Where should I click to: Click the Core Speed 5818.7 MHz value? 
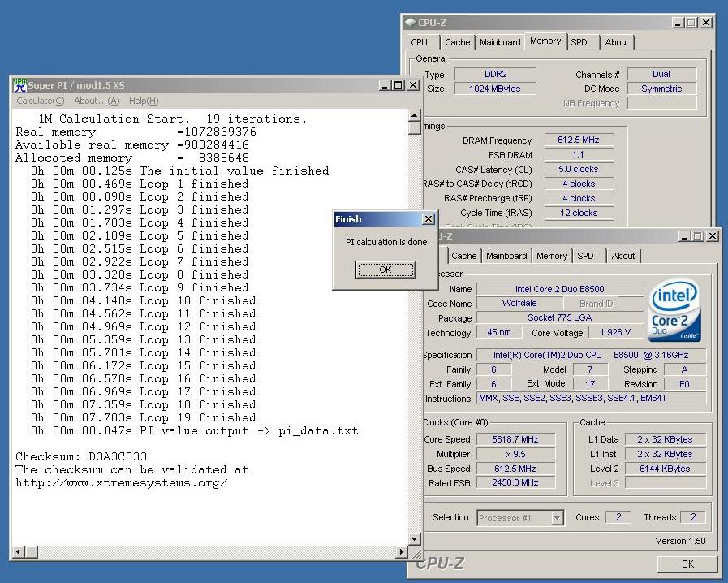515,439
